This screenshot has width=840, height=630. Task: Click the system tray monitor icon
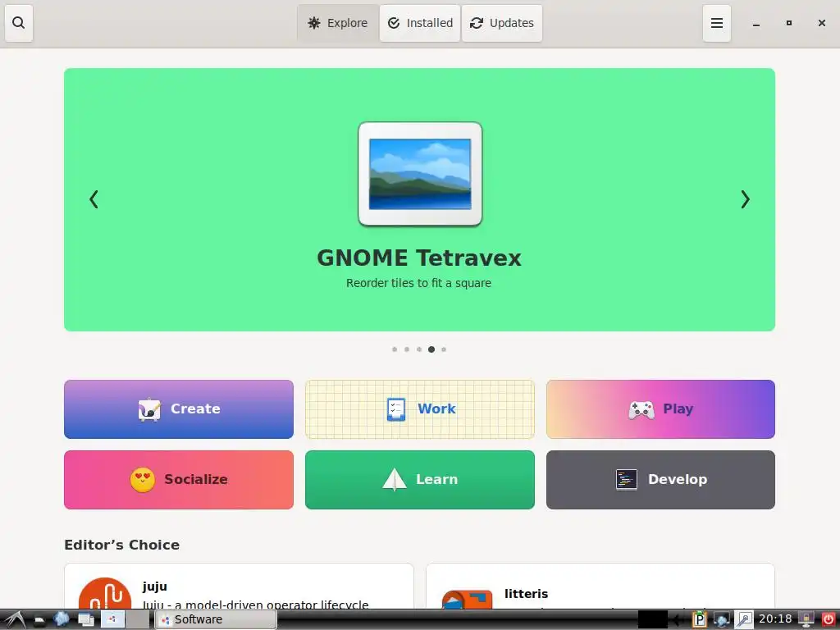point(806,620)
